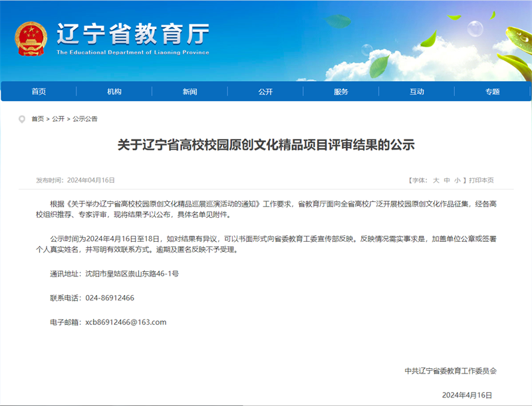Click the email xcb86912466@163.com
The image size is (532, 406).
click(x=126, y=322)
